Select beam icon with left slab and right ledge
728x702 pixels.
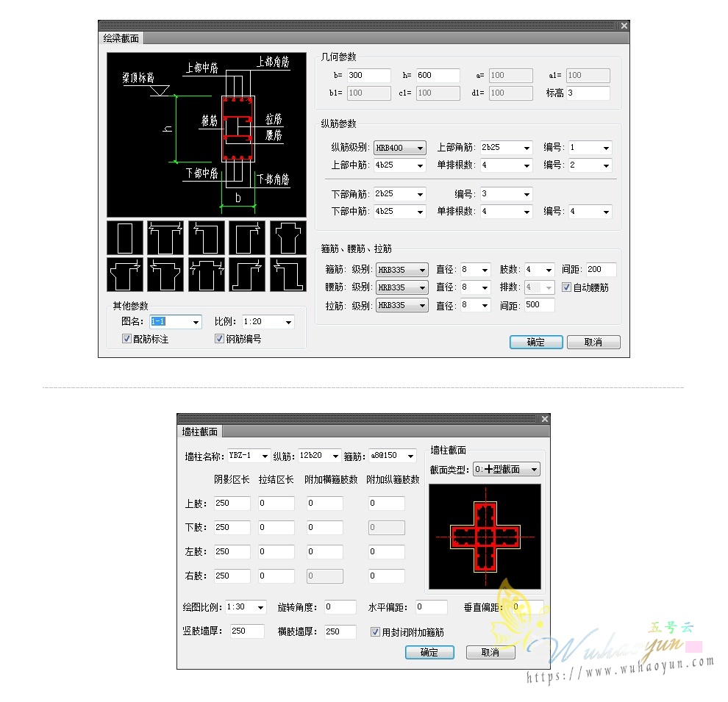point(165,275)
